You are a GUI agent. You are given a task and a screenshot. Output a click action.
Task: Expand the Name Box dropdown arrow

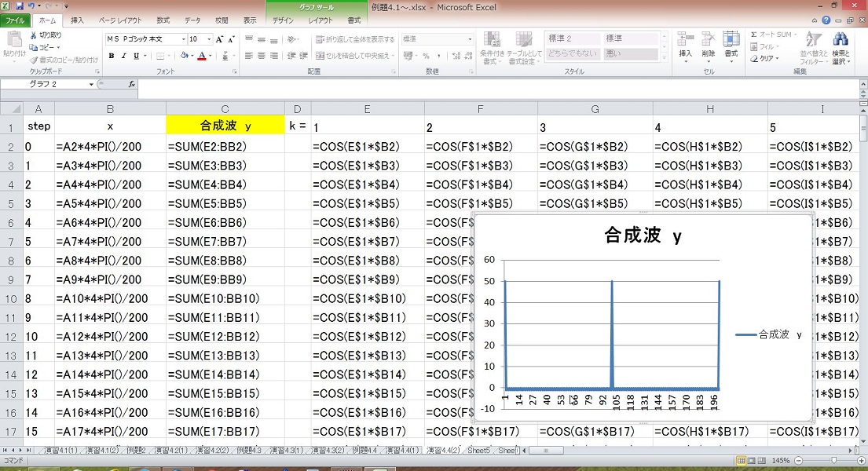tap(92, 84)
